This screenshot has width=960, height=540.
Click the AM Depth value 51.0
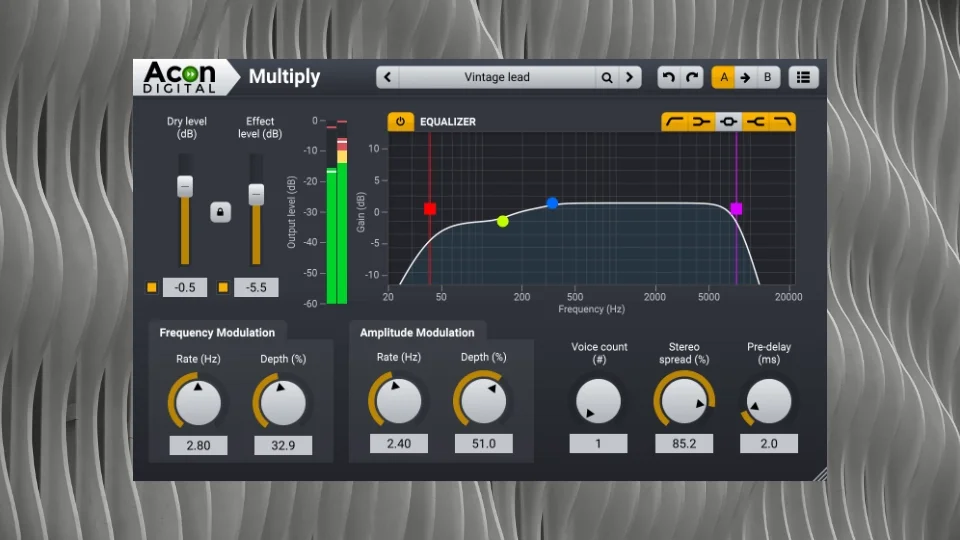coord(484,443)
